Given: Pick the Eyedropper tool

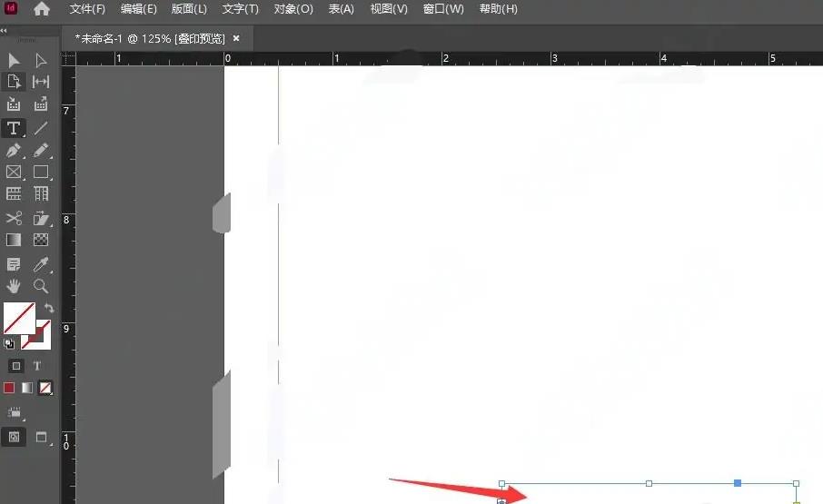Looking at the screenshot, I should [x=41, y=264].
